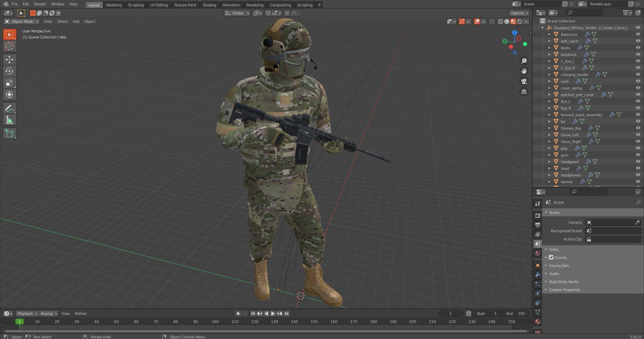Open the Modifier properties tab

pos(538,275)
